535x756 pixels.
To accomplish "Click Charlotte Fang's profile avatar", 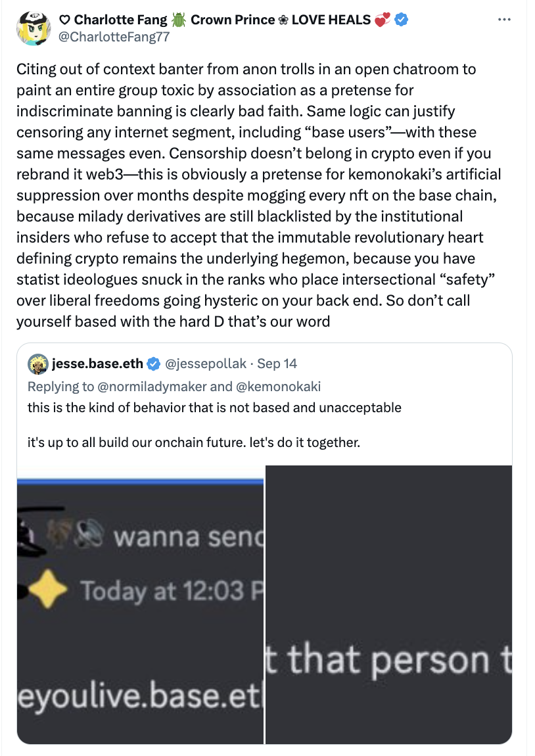I will coord(32,28).
